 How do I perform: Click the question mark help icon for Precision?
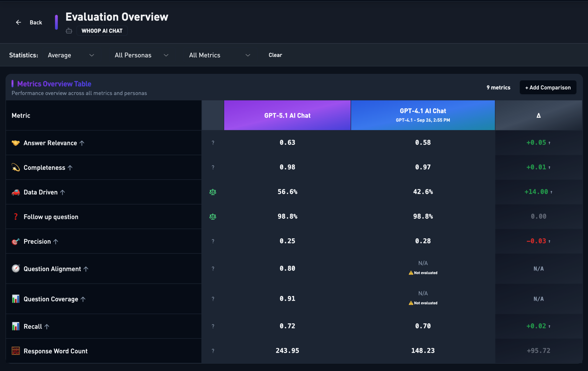(x=213, y=241)
